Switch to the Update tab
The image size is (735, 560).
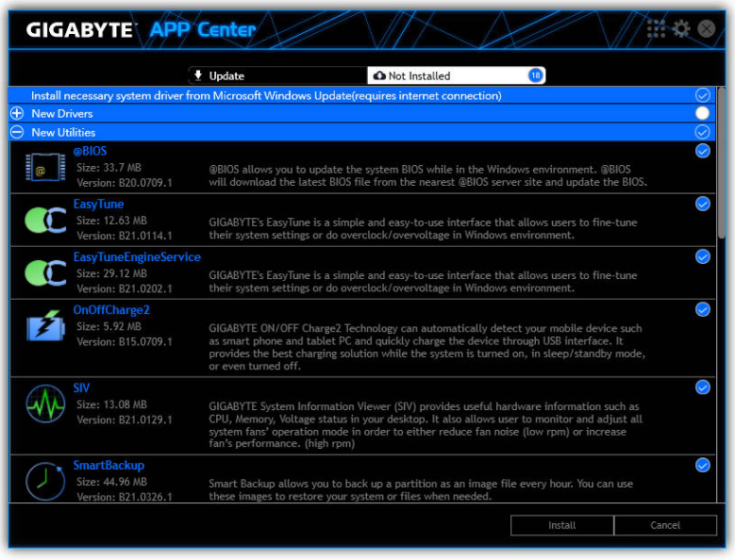point(277,75)
